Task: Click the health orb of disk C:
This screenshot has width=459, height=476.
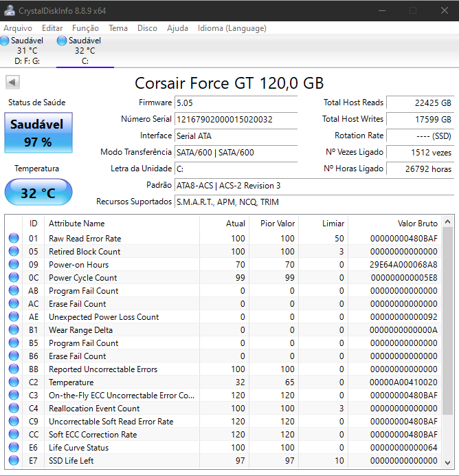Action: pos(62,41)
